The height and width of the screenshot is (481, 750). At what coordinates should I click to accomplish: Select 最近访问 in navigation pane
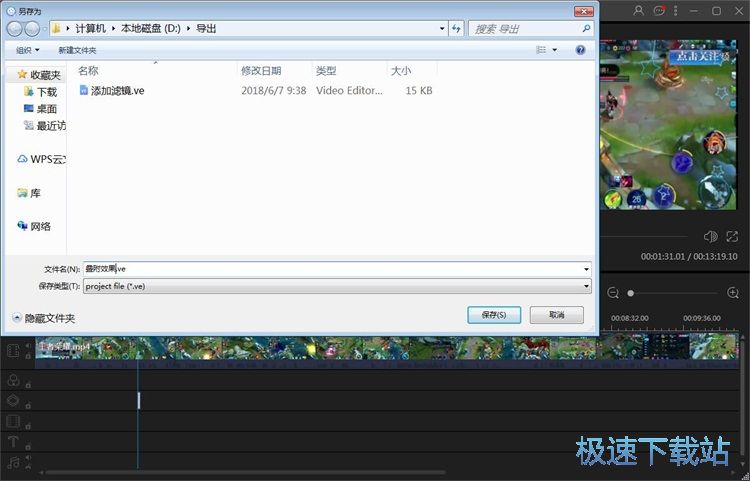pos(45,126)
